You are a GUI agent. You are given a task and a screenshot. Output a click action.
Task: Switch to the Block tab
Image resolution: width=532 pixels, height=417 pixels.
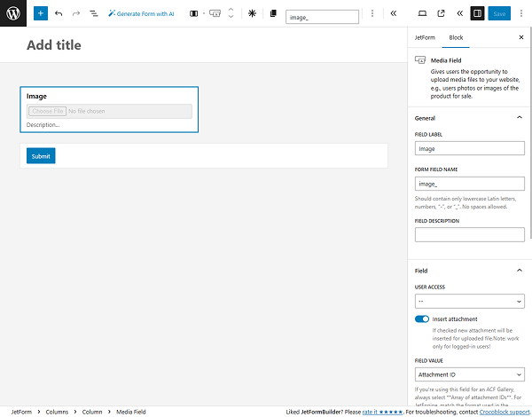click(x=456, y=37)
